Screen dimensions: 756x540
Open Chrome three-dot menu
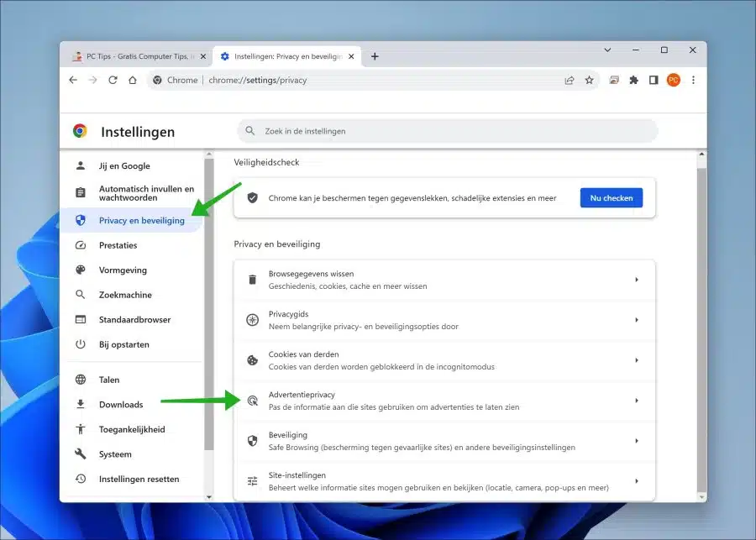pyautogui.click(x=693, y=80)
